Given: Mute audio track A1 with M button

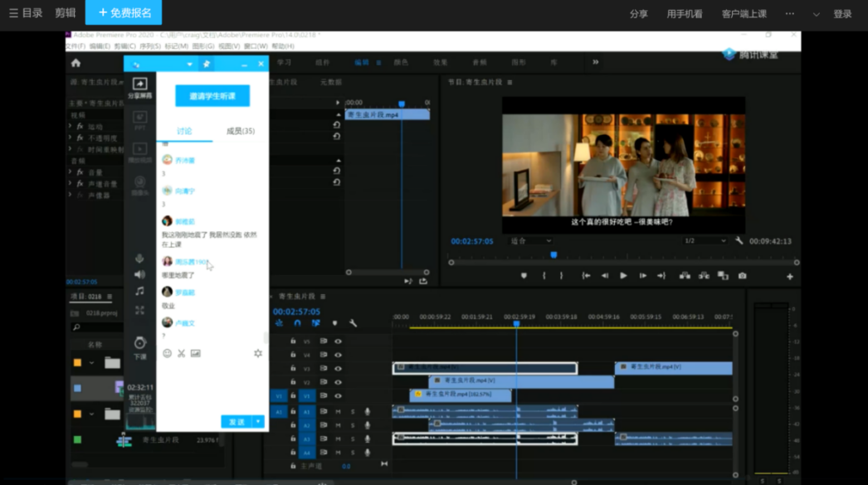Looking at the screenshot, I should coord(338,411).
